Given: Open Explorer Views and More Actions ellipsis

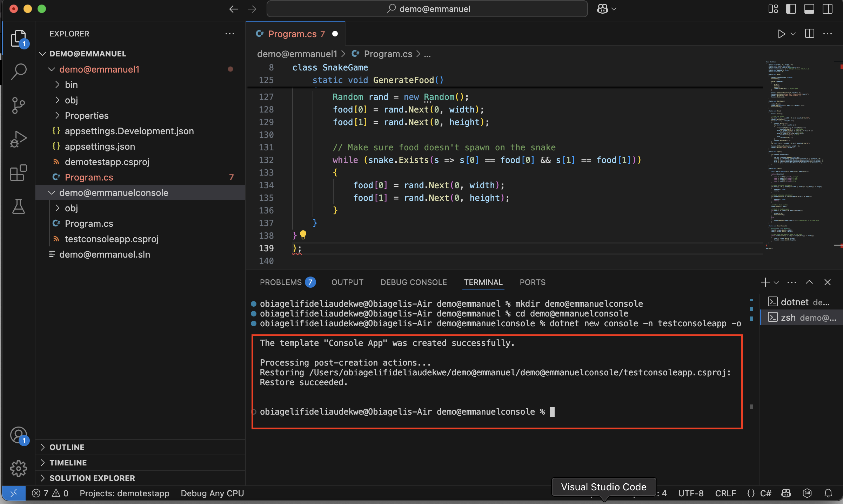Looking at the screenshot, I should (230, 34).
